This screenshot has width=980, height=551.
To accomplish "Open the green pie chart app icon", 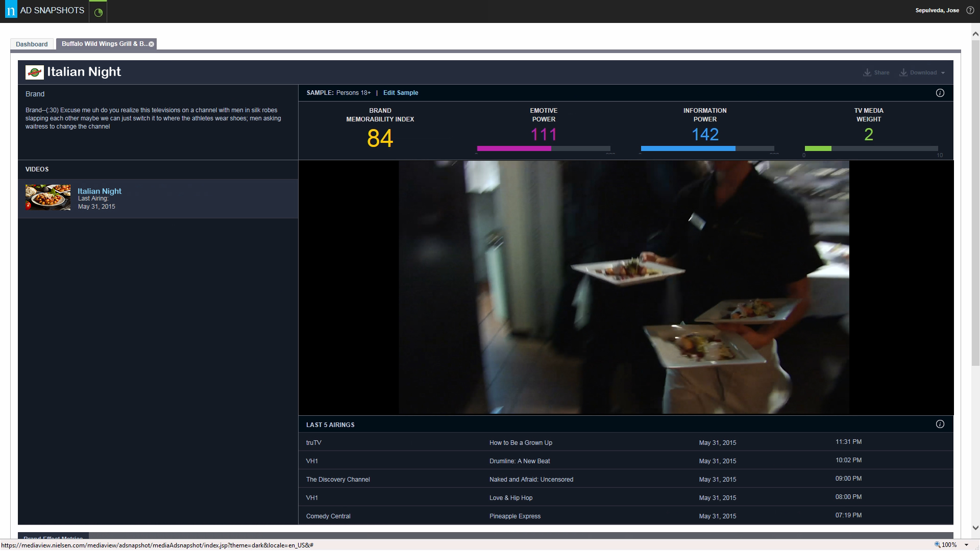I will point(99,12).
